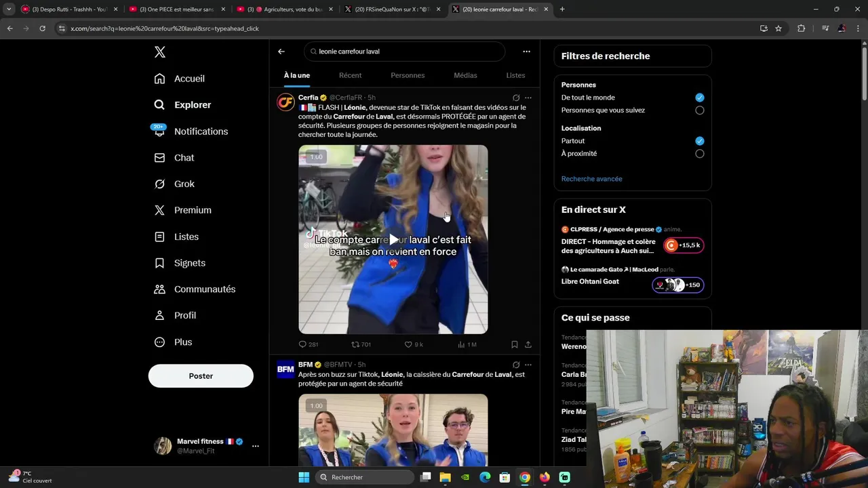
Task: Switch to Médias tab
Action: tap(465, 75)
